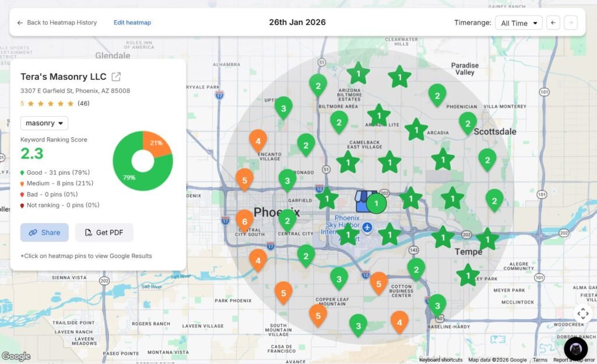
Task: Click the Keyboard shortcuts map button
Action: tap(440, 360)
